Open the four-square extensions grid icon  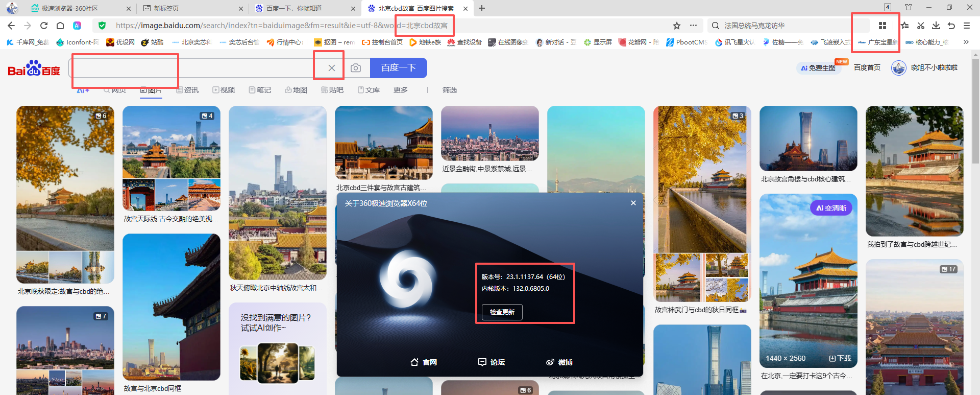[883, 26]
